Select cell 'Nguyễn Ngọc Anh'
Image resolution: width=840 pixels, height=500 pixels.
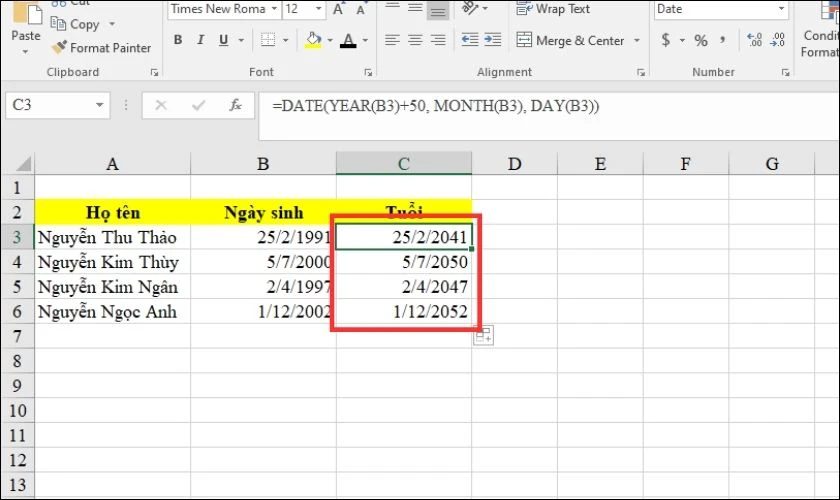112,311
